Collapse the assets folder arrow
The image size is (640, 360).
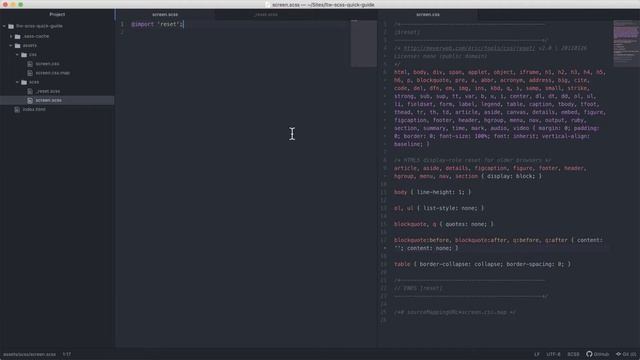11,45
